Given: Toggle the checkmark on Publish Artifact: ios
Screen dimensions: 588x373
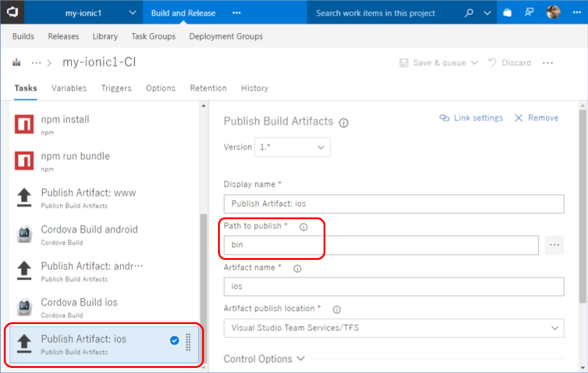Looking at the screenshot, I should (174, 340).
